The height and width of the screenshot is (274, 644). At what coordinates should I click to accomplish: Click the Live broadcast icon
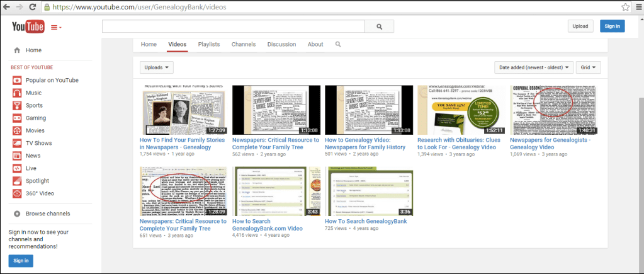[x=17, y=168]
